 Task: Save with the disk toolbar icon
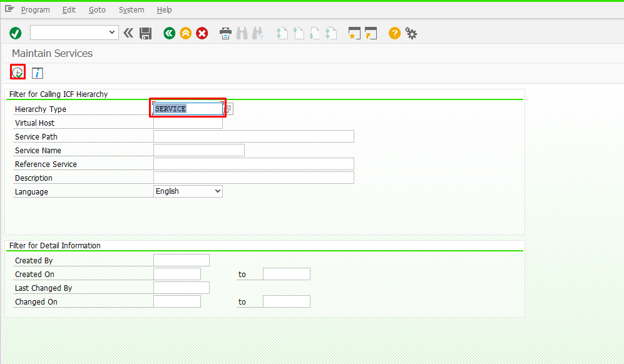146,33
